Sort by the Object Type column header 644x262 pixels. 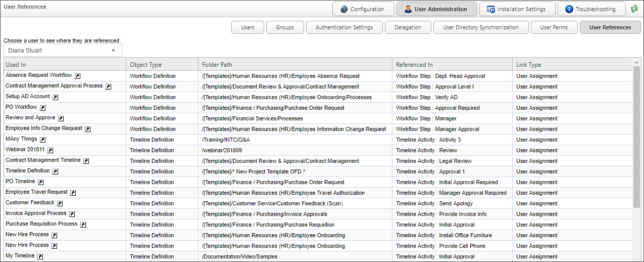click(162, 65)
